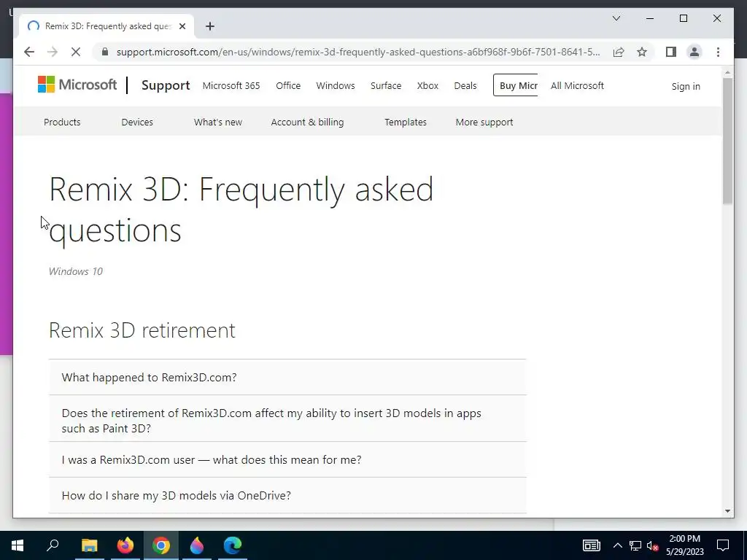Open the Chrome profile icon
The image size is (747, 560).
pyautogui.click(x=694, y=52)
